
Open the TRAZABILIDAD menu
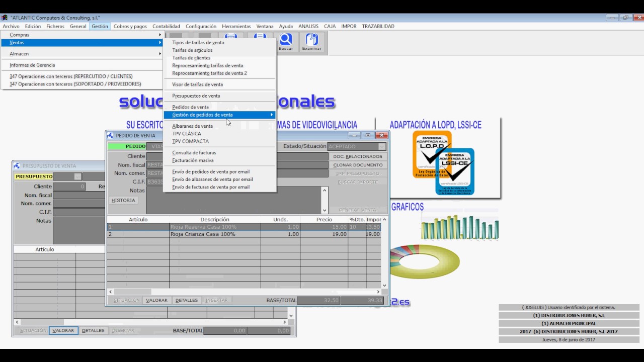[378, 26]
